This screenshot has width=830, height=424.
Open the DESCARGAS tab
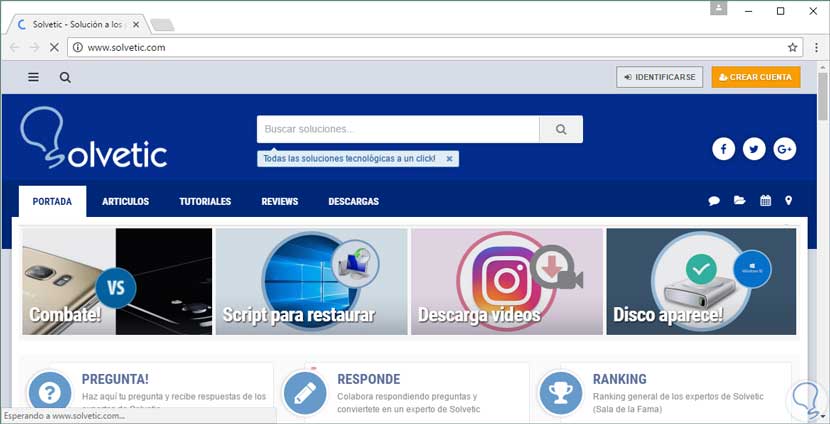coord(354,201)
